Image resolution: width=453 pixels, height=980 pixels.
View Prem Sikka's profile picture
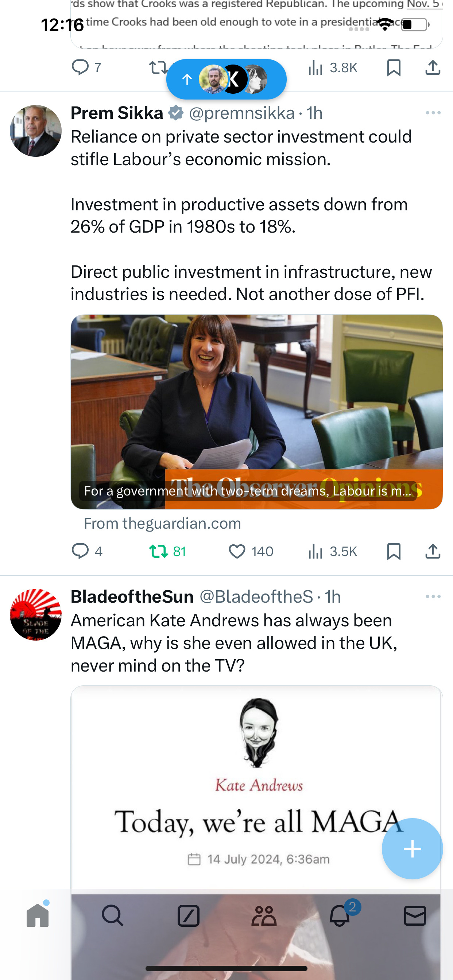point(36,131)
